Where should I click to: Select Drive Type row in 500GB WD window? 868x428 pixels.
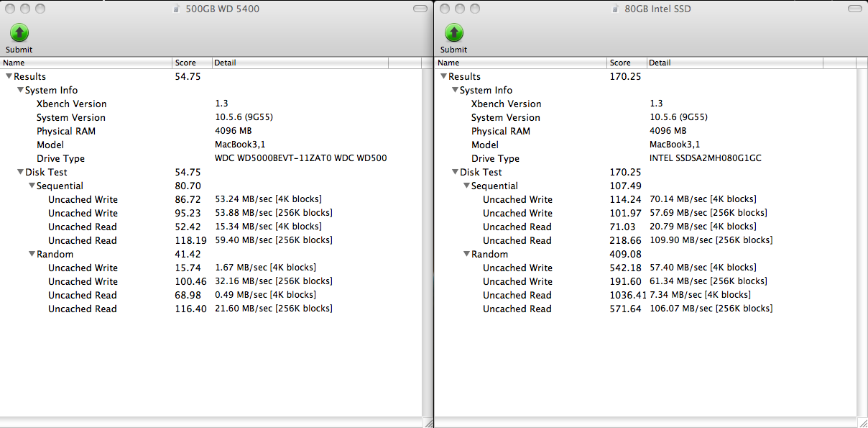point(211,158)
